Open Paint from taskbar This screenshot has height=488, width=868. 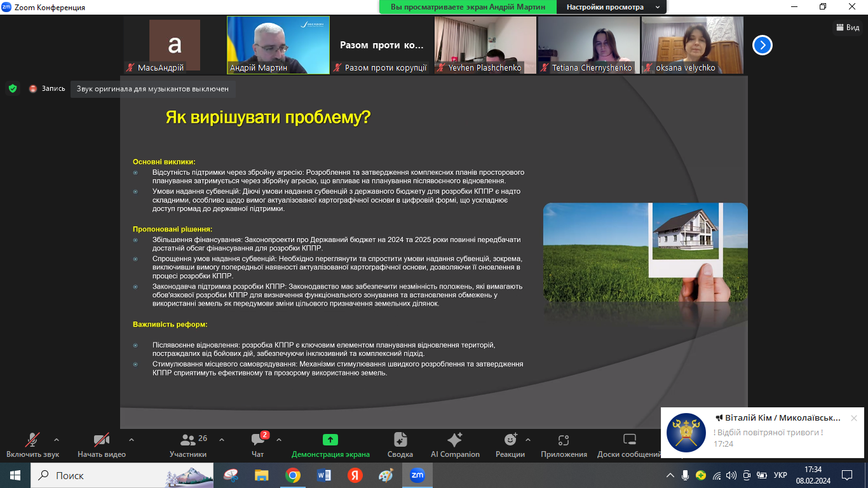[386, 475]
